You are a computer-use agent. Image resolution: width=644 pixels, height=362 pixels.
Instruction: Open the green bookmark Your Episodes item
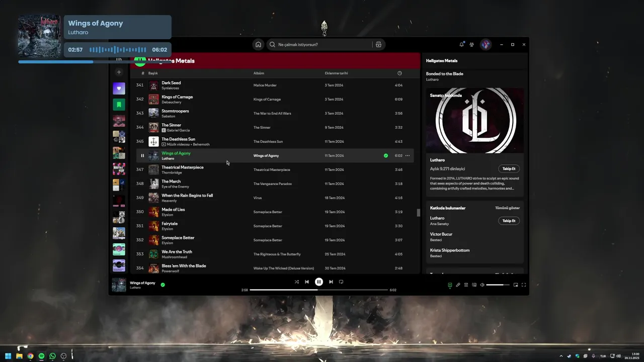(x=119, y=105)
